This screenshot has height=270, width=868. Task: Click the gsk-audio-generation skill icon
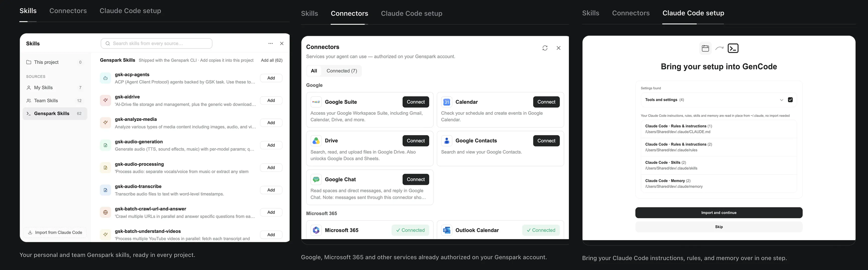click(105, 145)
